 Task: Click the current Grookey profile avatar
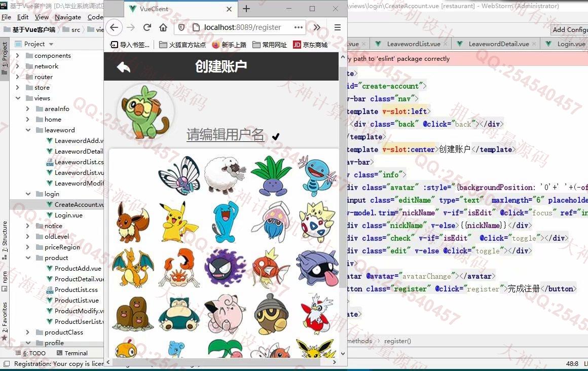click(x=146, y=112)
